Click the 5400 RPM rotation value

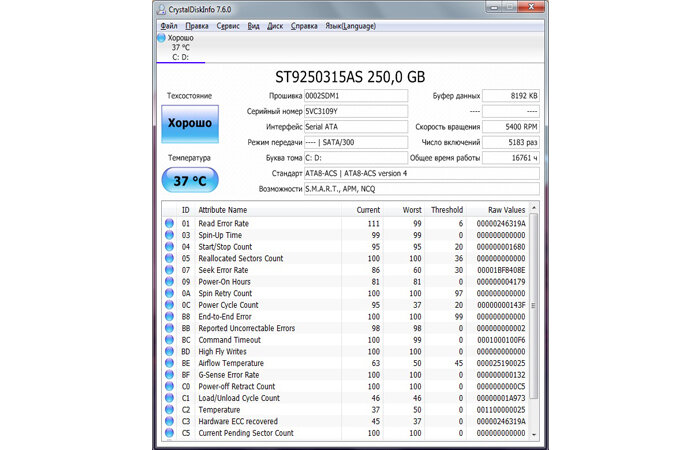point(511,127)
